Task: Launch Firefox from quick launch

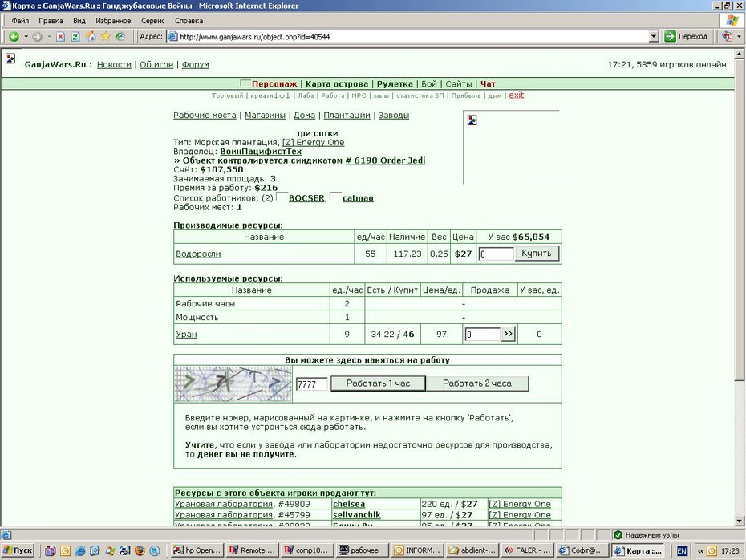Action: click(x=140, y=550)
